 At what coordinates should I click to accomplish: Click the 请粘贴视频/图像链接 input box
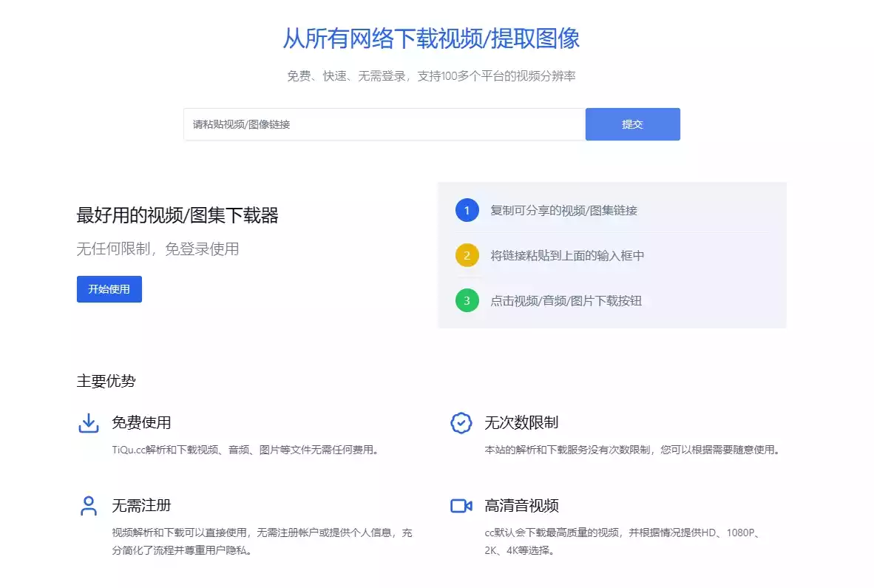click(x=383, y=124)
